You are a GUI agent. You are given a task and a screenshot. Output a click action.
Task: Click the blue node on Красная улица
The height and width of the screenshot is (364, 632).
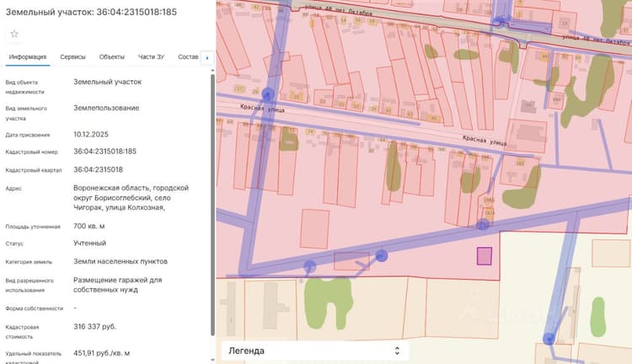pos(268,94)
